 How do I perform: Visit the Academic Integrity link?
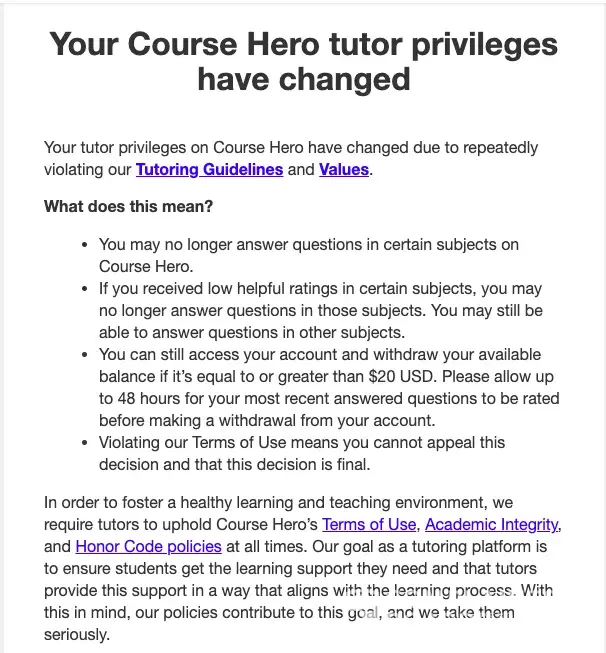tap(492, 524)
